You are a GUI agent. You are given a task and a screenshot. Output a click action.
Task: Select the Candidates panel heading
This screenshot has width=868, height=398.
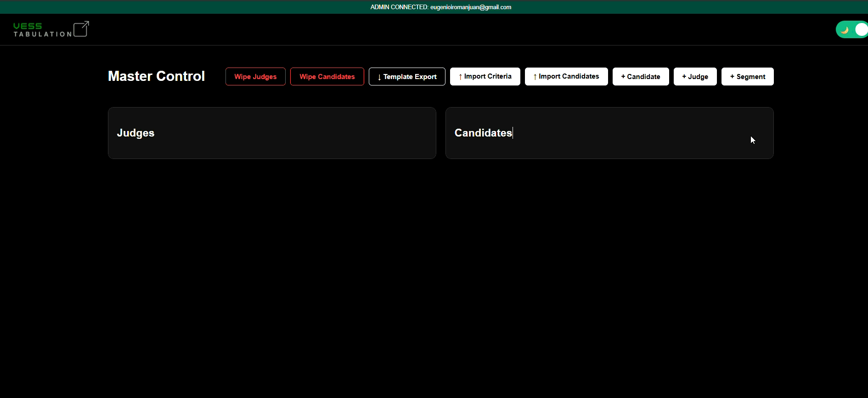pyautogui.click(x=483, y=133)
